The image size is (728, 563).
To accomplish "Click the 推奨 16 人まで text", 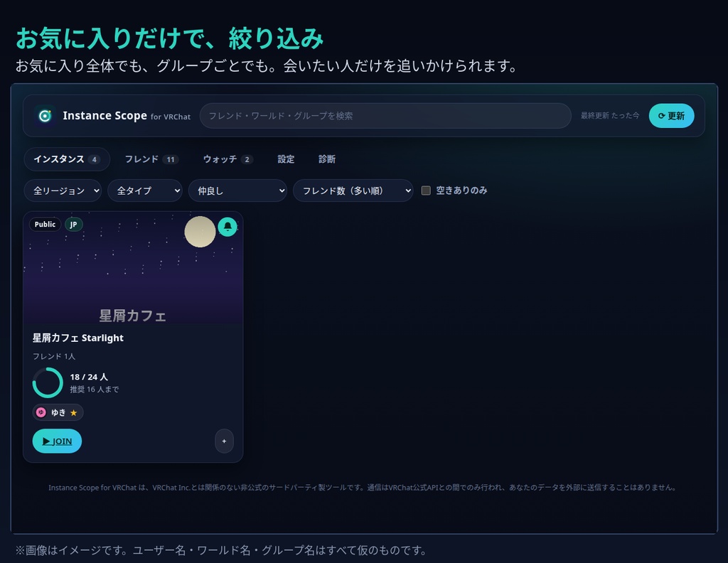I will pos(95,390).
